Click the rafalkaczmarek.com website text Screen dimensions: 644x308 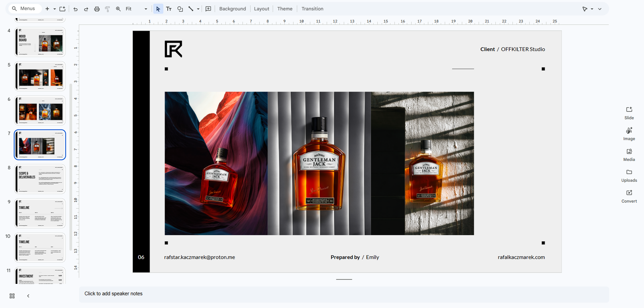[521, 257]
